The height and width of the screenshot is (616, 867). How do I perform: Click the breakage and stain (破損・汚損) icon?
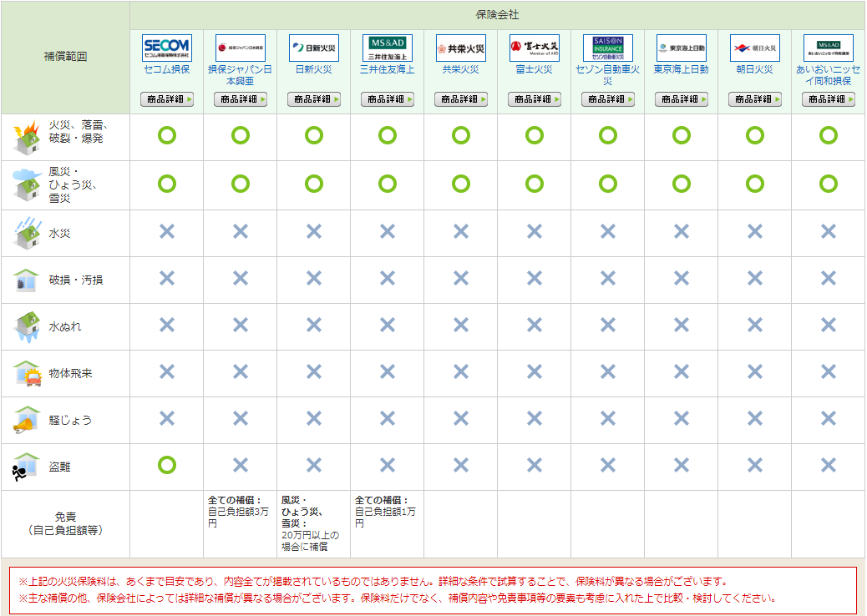[25, 280]
